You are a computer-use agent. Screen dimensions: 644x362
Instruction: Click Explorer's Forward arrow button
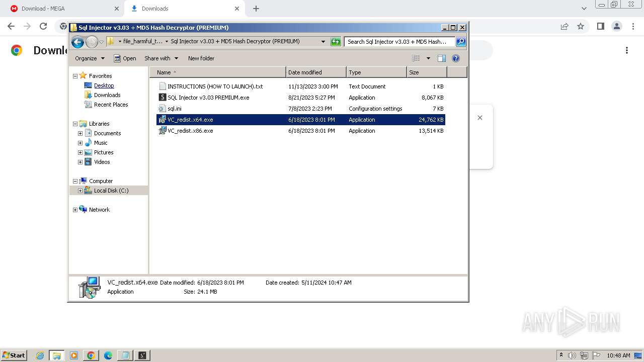(92, 42)
